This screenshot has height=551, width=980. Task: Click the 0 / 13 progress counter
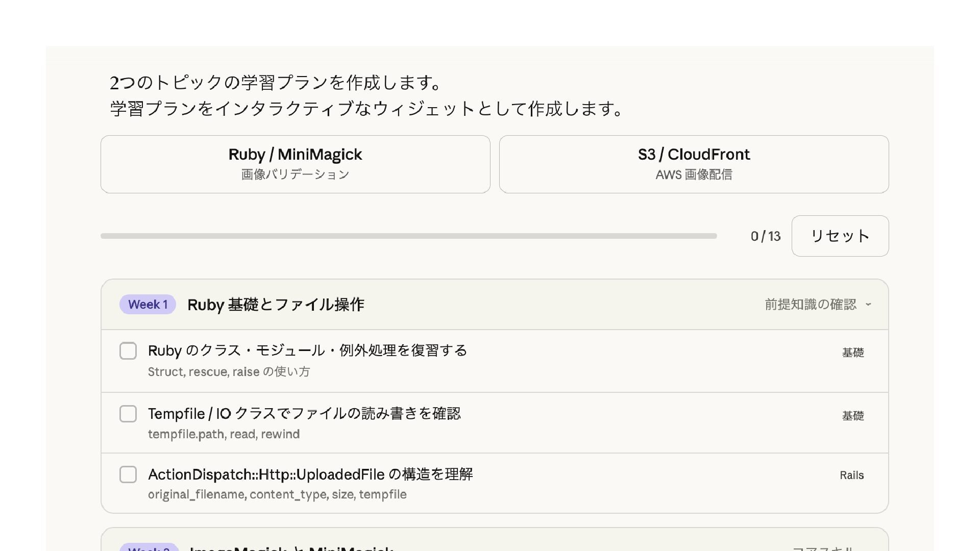pos(765,236)
